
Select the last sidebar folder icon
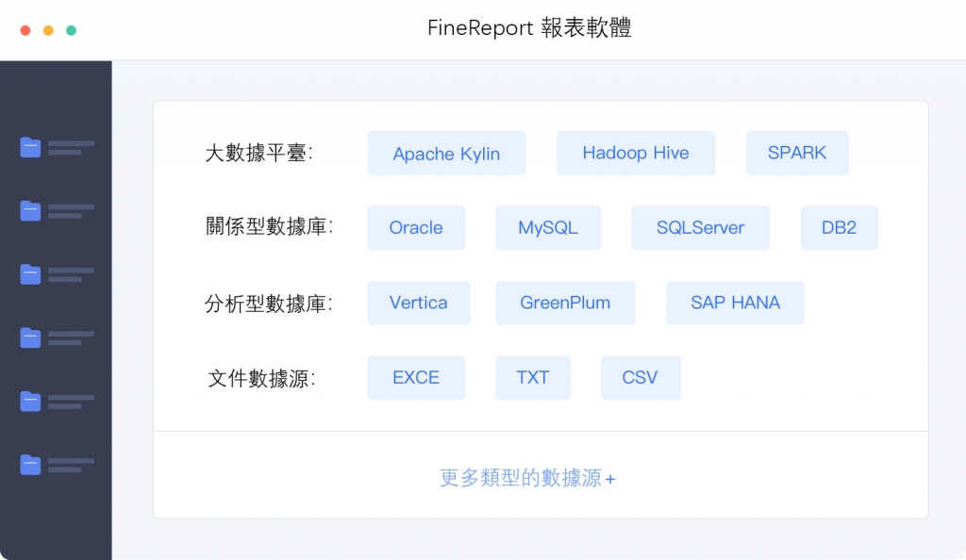coord(30,464)
